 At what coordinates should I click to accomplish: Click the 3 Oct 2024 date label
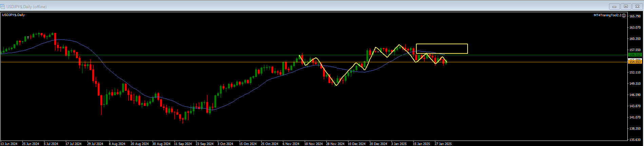click(x=225, y=144)
